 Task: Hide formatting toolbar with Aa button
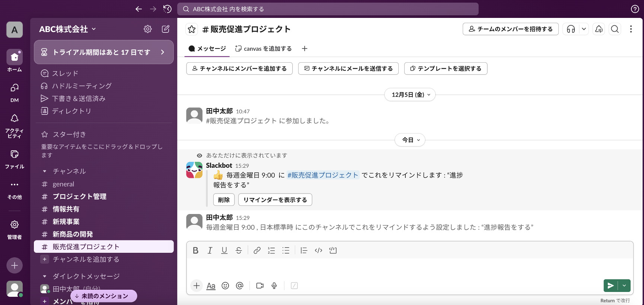coord(211,286)
